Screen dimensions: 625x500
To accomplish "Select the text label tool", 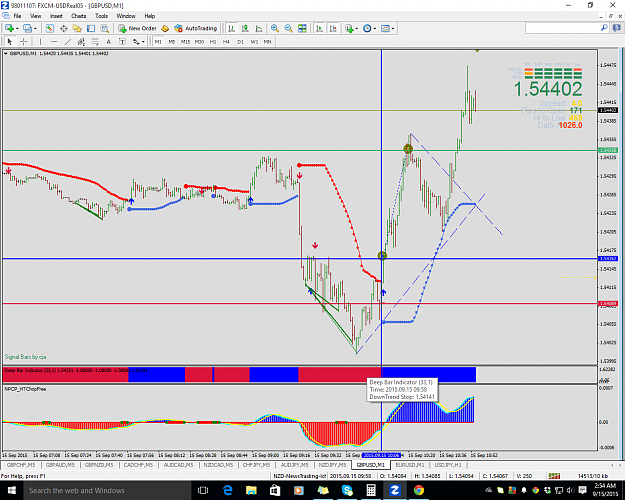I will pyautogui.click(x=122, y=41).
